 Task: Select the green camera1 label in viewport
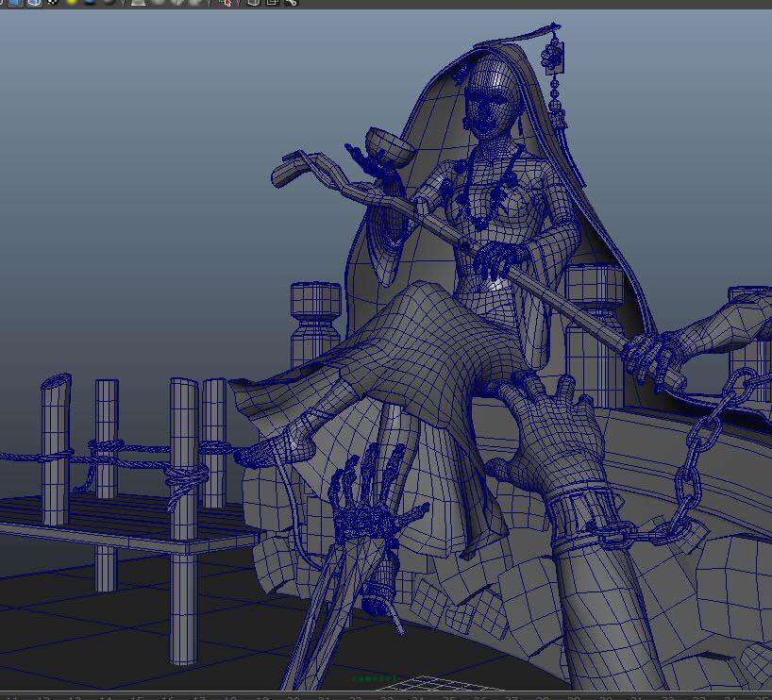(x=375, y=678)
